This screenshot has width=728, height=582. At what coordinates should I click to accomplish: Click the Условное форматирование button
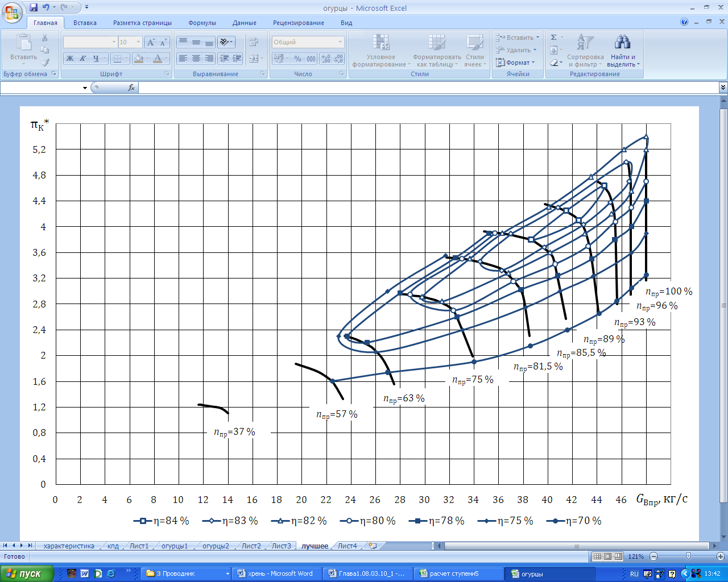click(x=381, y=51)
